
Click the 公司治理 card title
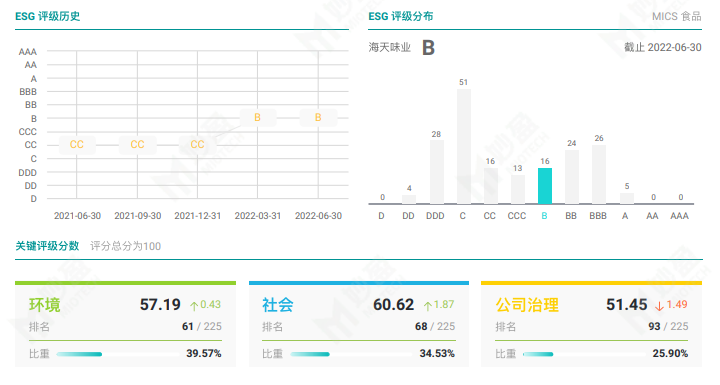(527, 305)
